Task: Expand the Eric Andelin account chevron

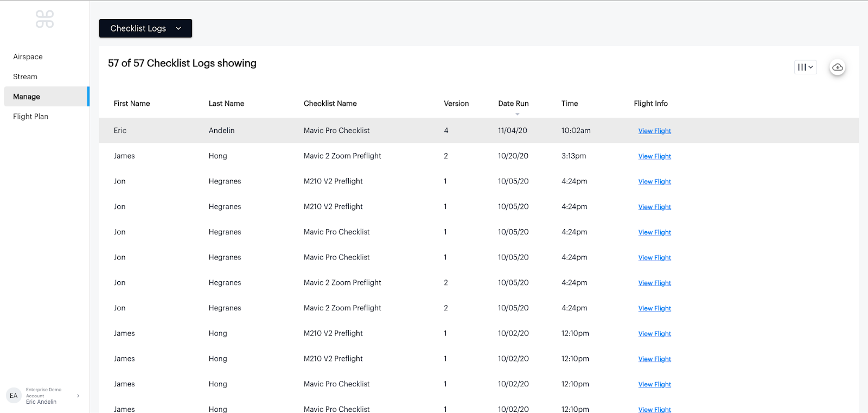Action: 78,396
